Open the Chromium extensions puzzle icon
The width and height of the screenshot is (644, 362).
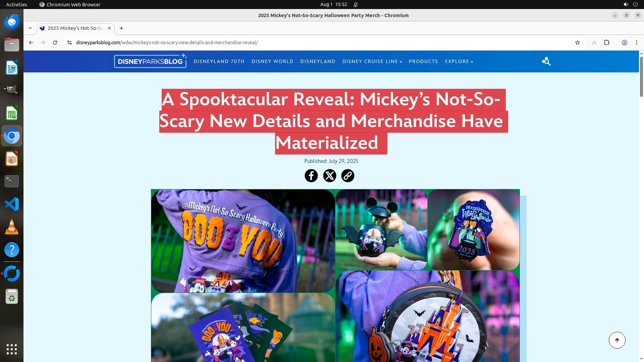(x=606, y=43)
